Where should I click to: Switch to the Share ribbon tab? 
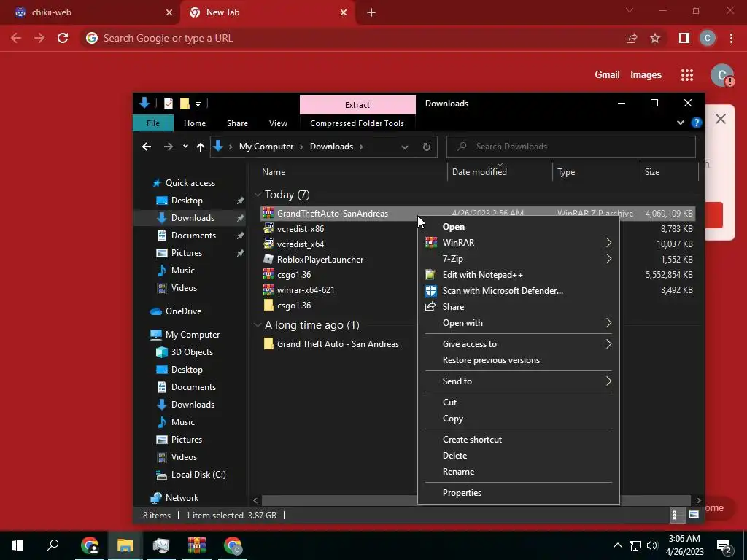click(237, 122)
